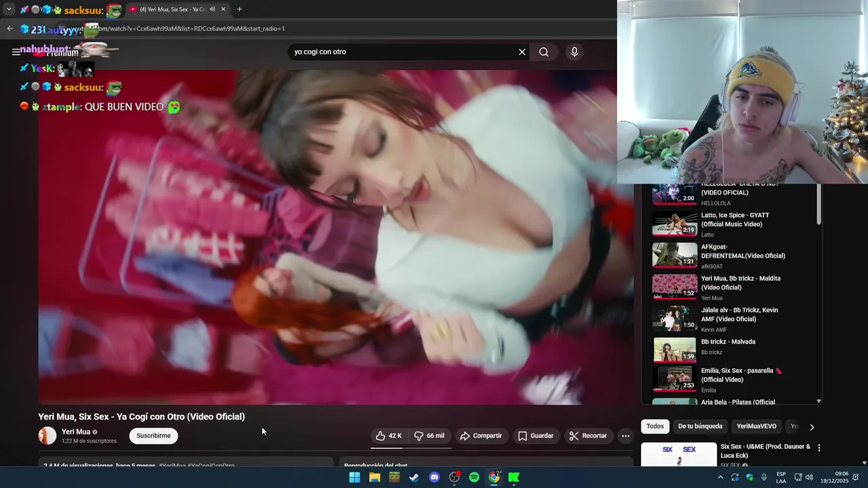Screen dimensions: 868x488
Task: Start voice search with microphone icon
Action: (574, 52)
